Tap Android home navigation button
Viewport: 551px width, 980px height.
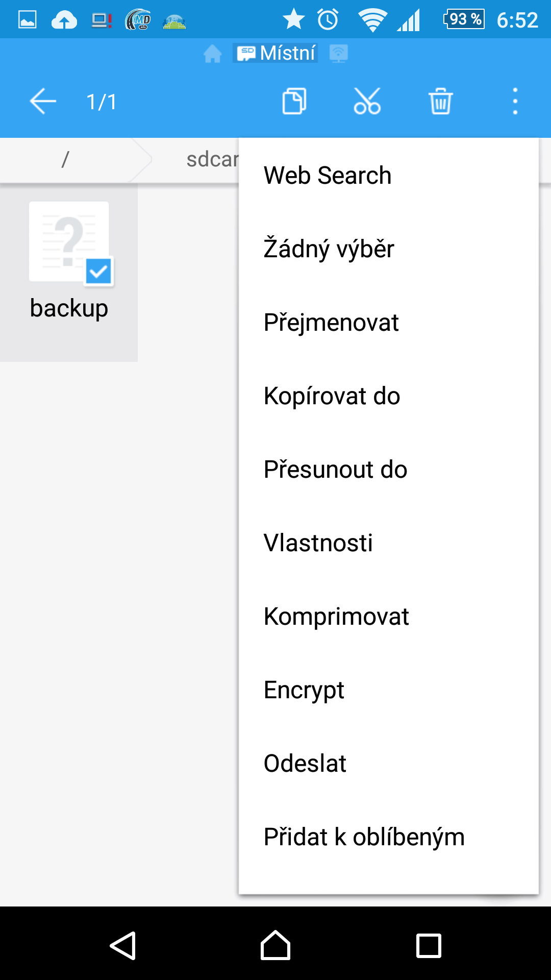275,945
